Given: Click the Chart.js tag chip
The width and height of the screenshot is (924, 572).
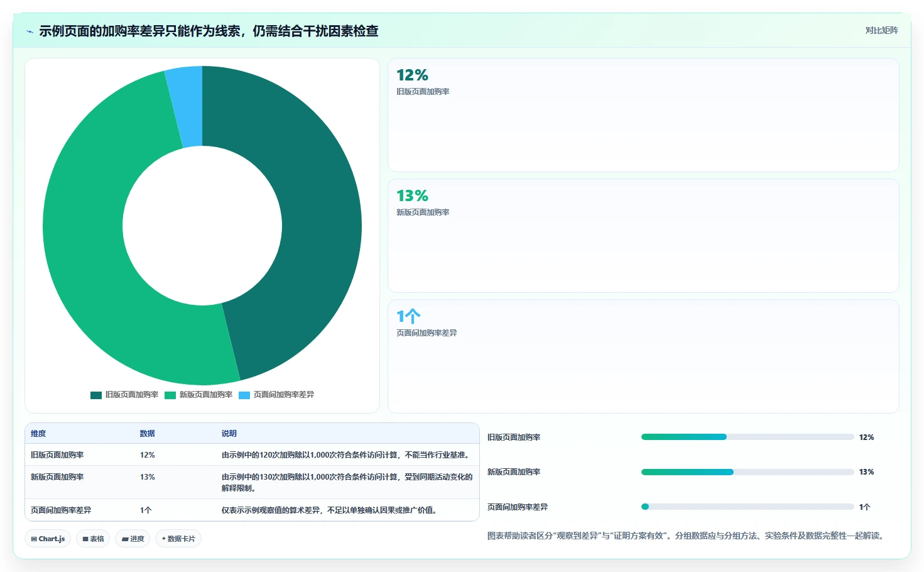Looking at the screenshot, I should coord(48,539).
